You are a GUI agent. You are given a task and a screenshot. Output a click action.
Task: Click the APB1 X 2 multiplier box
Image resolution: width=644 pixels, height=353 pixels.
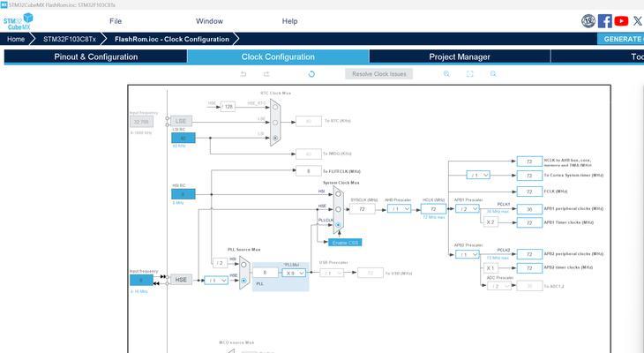(490, 222)
